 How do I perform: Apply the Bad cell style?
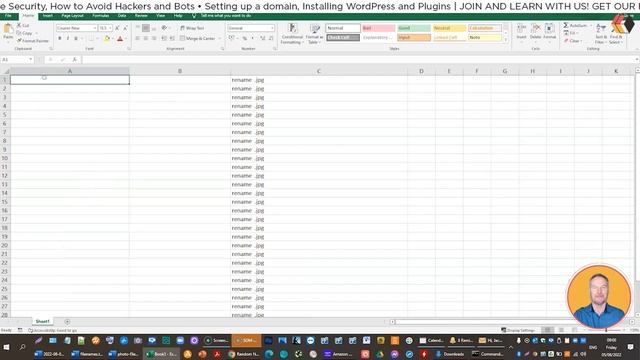[378, 28]
